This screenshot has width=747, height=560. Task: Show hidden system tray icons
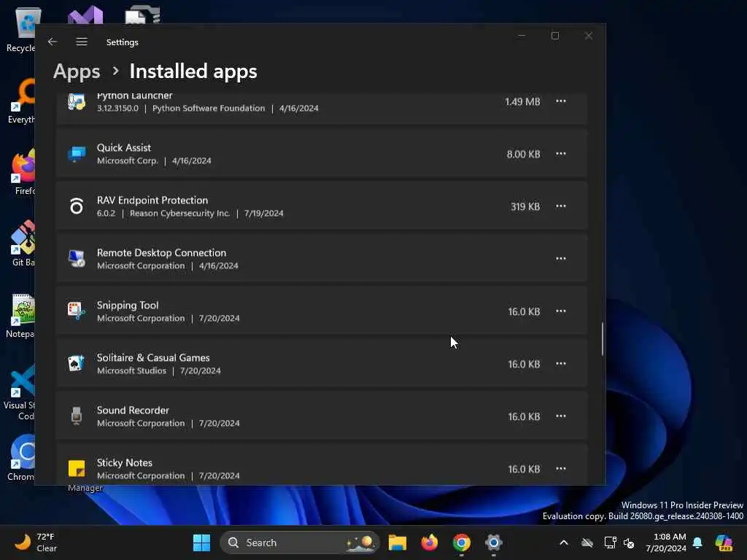(564, 542)
